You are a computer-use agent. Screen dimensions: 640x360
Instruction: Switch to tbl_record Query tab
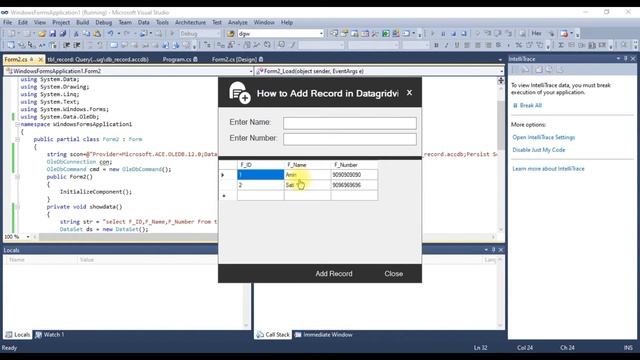coord(98,60)
